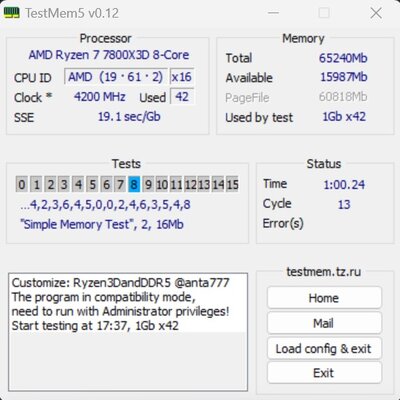This screenshot has height=400, width=400.
Task: Click the Clock * label
Action: (x=33, y=97)
